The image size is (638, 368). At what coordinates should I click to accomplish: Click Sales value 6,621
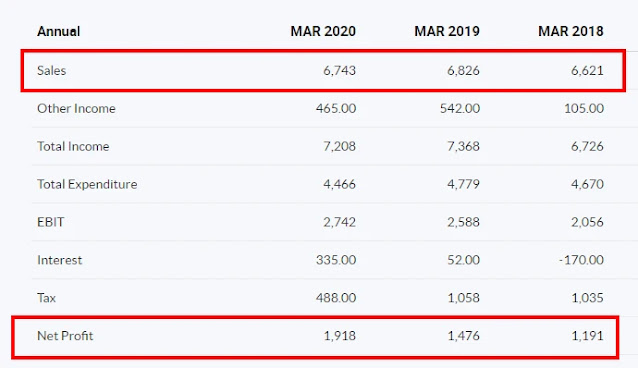pyautogui.click(x=587, y=70)
